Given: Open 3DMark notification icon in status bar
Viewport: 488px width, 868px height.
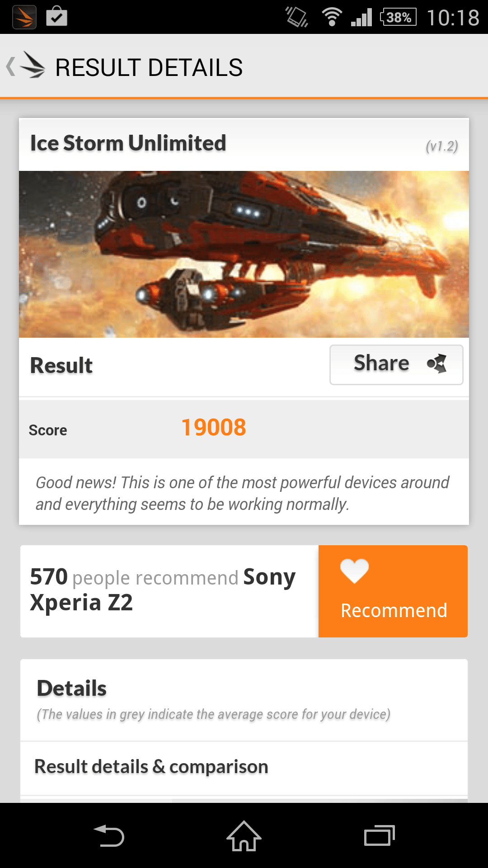Looking at the screenshot, I should tap(24, 17).
